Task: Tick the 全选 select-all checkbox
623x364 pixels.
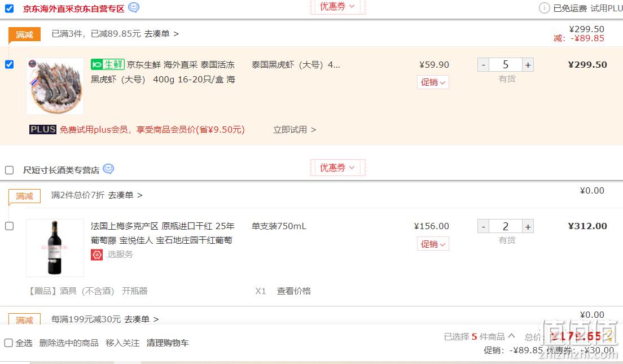Action: (x=8, y=343)
